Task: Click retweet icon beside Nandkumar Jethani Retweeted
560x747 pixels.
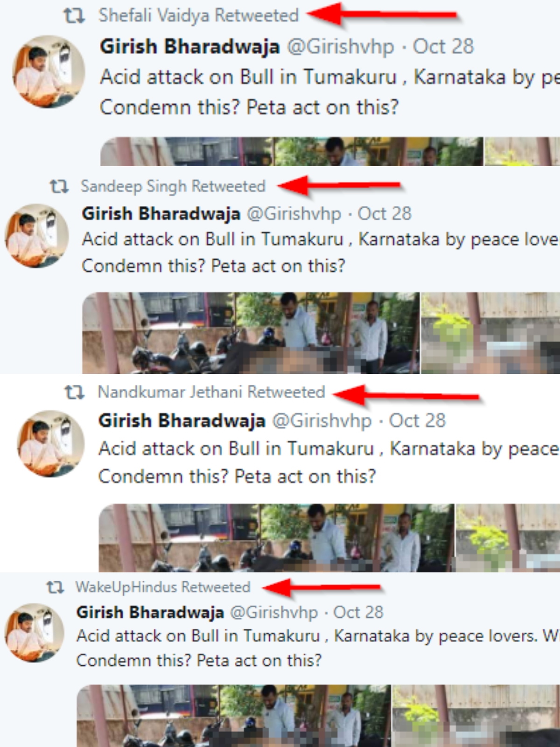Action: (75, 392)
